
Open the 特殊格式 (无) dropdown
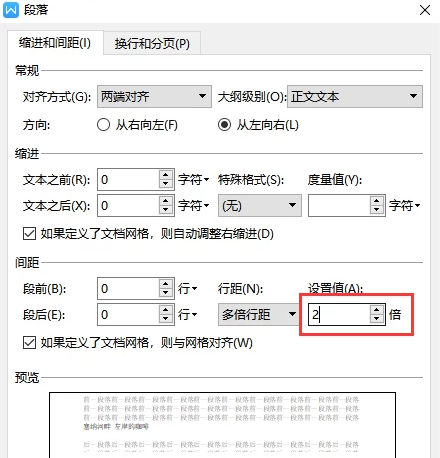(x=260, y=206)
